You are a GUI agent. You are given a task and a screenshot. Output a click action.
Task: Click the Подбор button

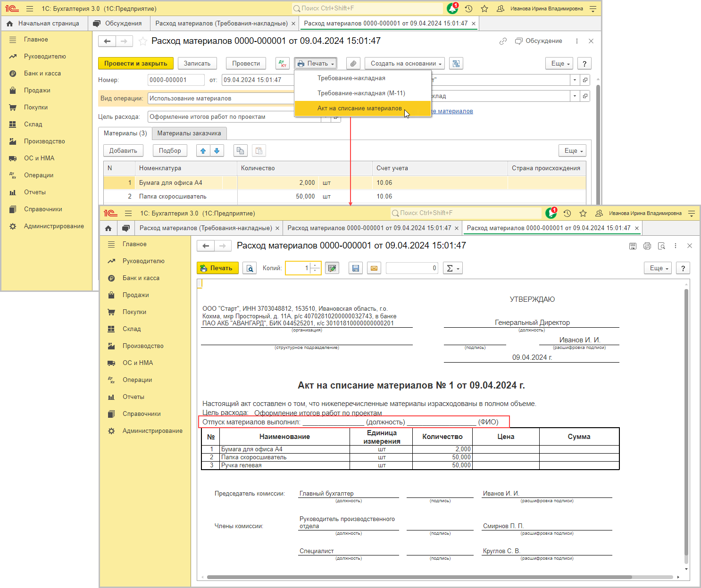pos(170,150)
